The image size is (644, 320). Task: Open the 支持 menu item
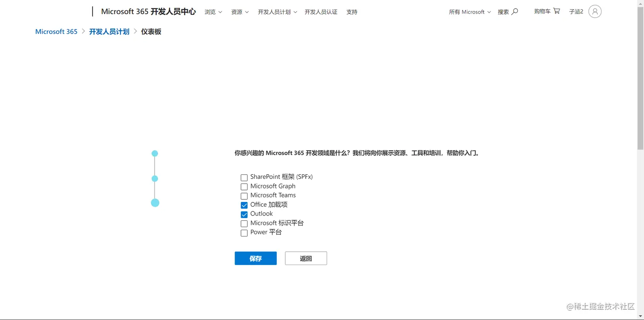(352, 12)
